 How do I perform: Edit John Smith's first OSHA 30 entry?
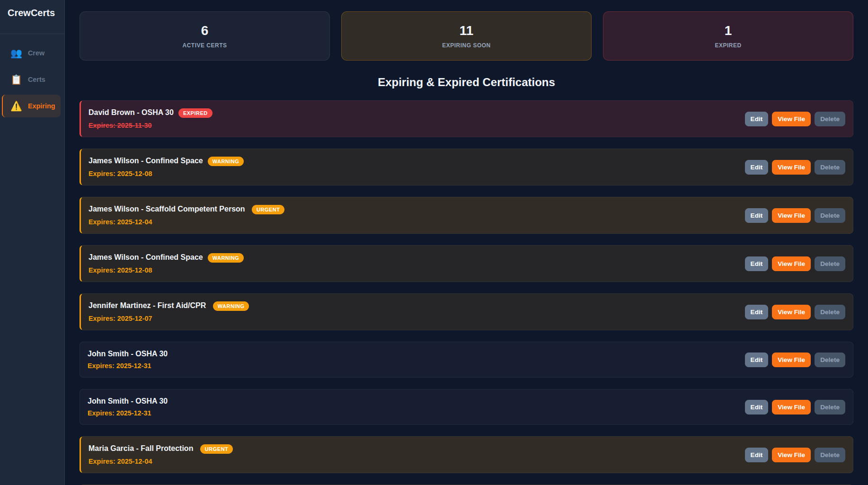[x=756, y=360]
